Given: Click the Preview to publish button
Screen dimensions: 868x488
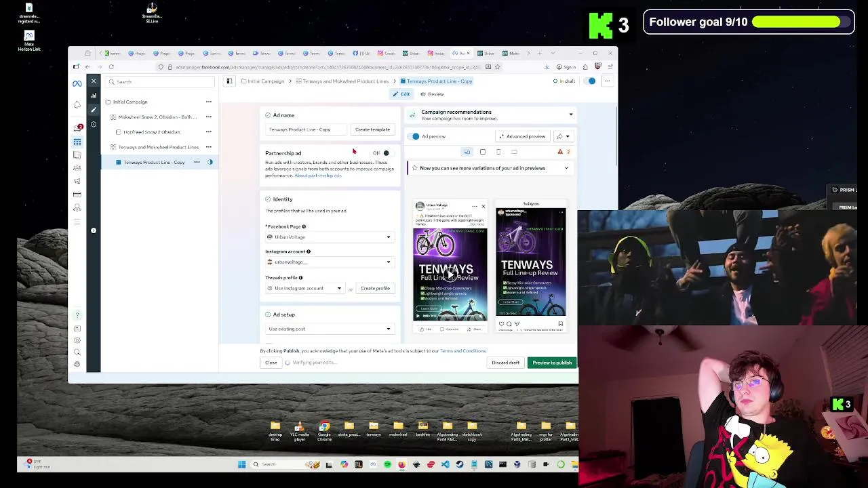Looking at the screenshot, I should 552,363.
